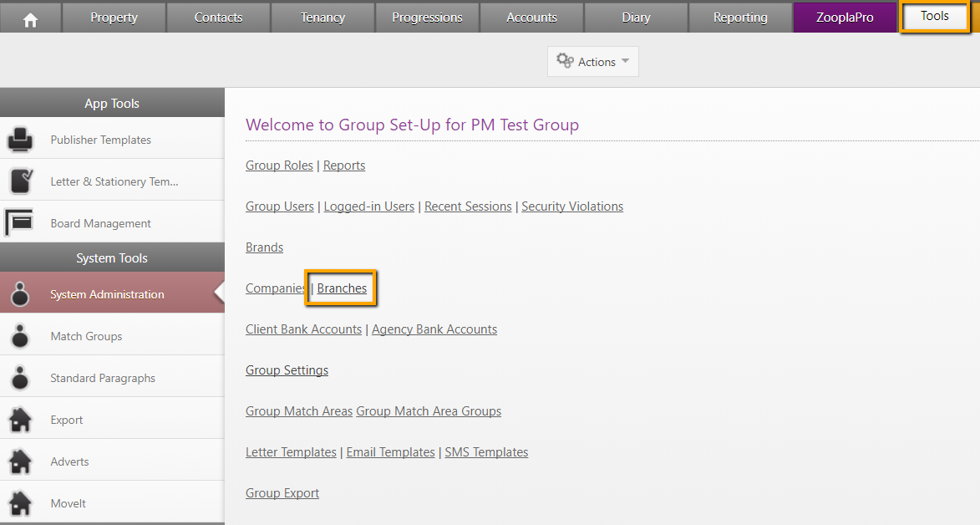Click the Publisher Templates printer icon
The width and height of the screenshot is (980, 525).
(x=20, y=139)
